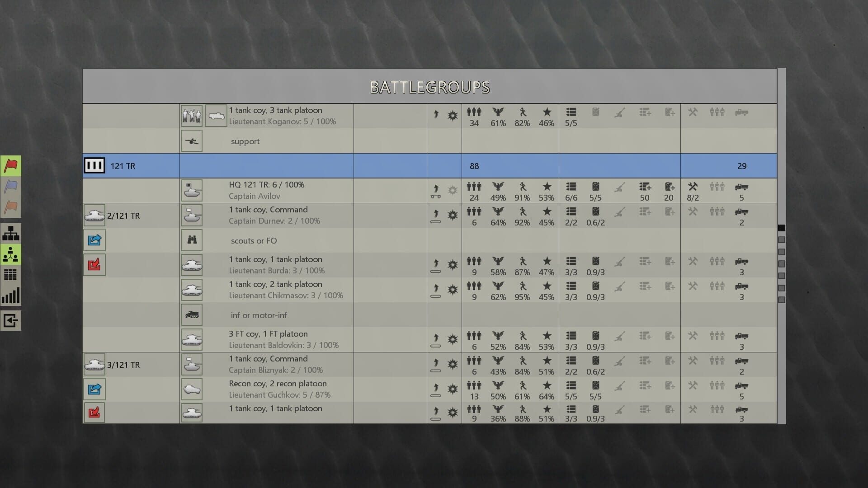Expand the 2/121 TR battlegroup entry
868x488 pixels.
94,216
